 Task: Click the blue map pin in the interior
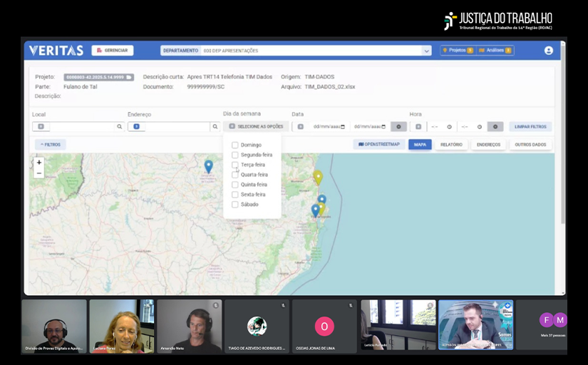click(x=209, y=166)
